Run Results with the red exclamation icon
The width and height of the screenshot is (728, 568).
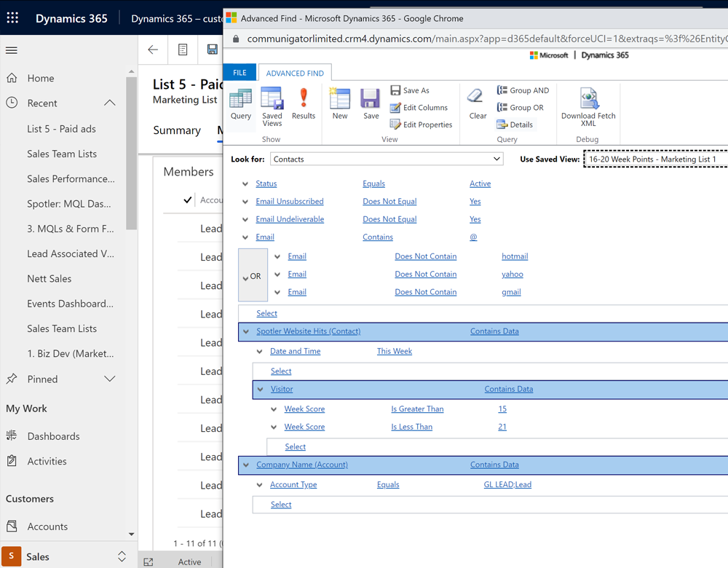coord(304,104)
